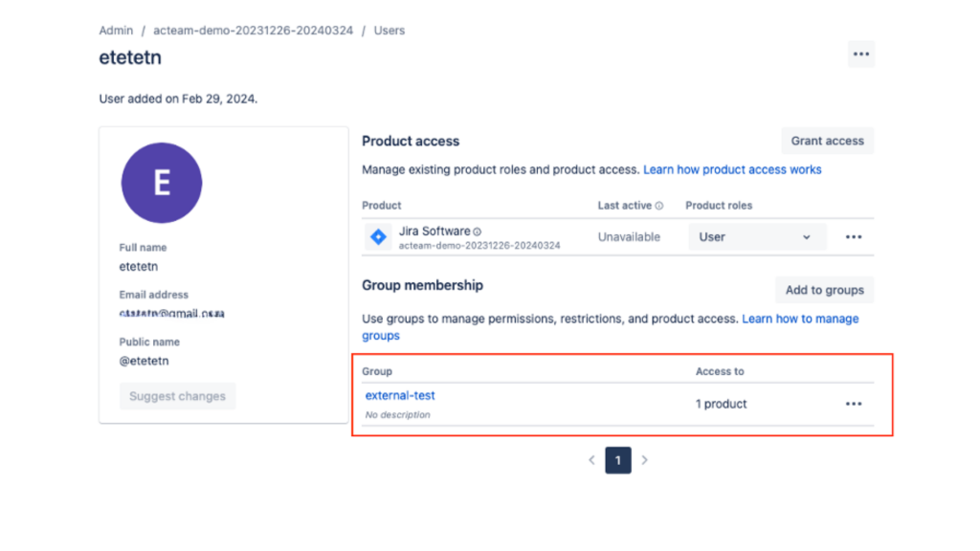Click the purple E user avatar
The height and width of the screenshot is (551, 980).
point(161,183)
